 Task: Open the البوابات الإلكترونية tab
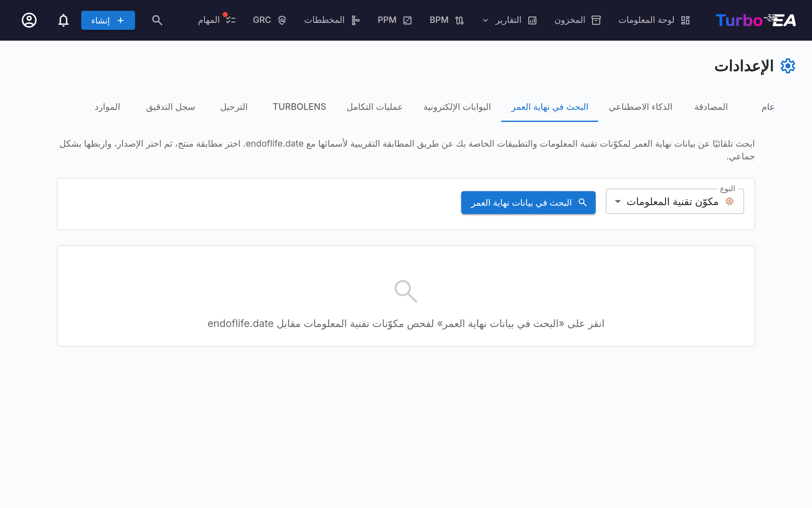457,107
